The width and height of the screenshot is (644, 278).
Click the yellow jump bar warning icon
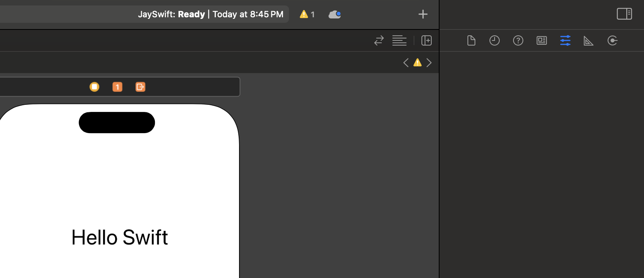click(x=418, y=62)
